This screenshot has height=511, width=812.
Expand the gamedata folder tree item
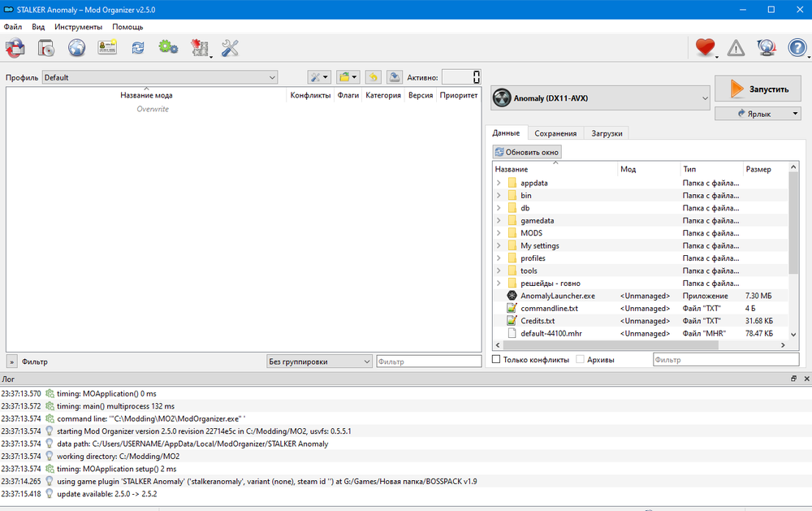tap(499, 221)
